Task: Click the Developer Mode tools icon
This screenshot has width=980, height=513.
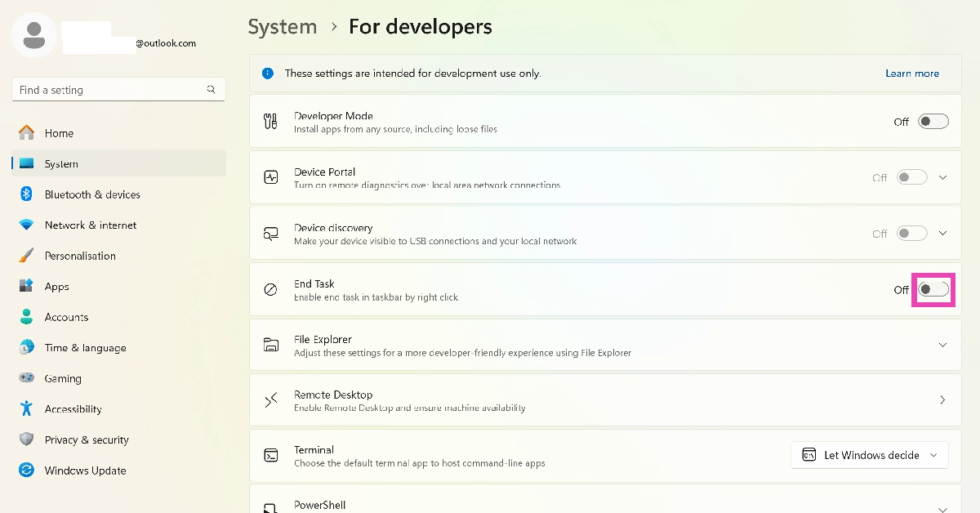Action: tap(271, 122)
